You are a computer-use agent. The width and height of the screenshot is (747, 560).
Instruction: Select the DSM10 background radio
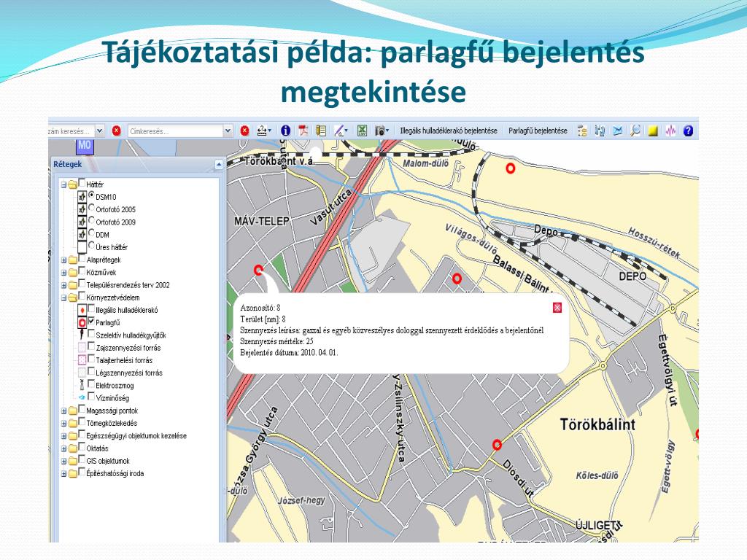click(x=91, y=195)
